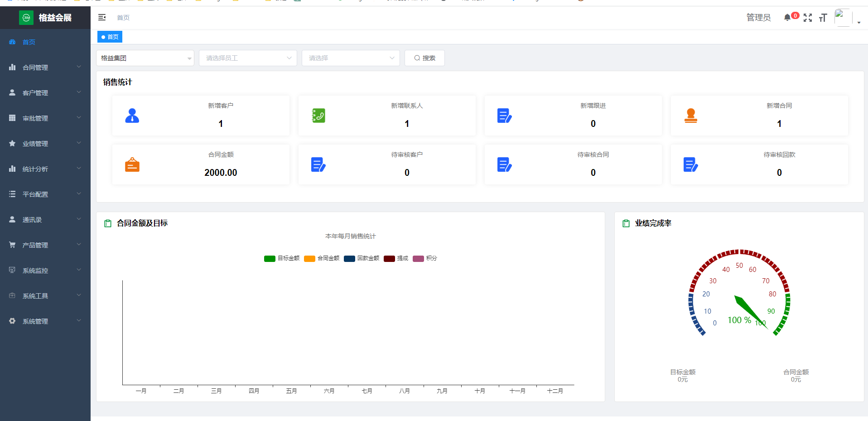
Task: Click the 合同金额 orange briefcase icon
Action: (x=132, y=165)
